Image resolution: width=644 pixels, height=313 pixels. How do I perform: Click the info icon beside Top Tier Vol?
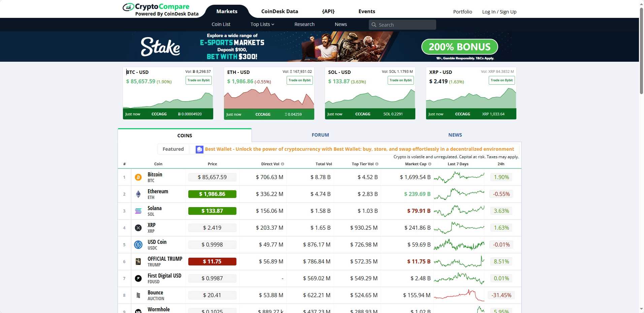[x=377, y=164]
